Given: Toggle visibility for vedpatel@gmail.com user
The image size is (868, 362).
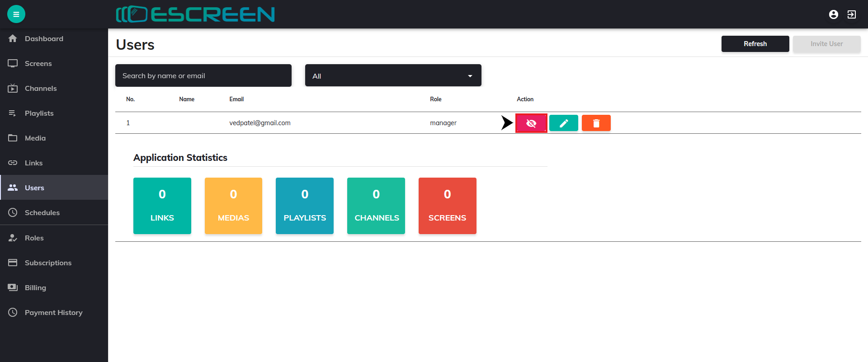Looking at the screenshot, I should click(531, 123).
